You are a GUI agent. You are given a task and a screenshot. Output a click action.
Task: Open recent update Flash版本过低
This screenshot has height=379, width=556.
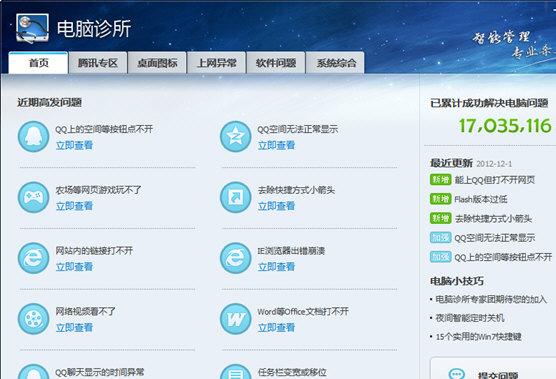click(x=481, y=199)
